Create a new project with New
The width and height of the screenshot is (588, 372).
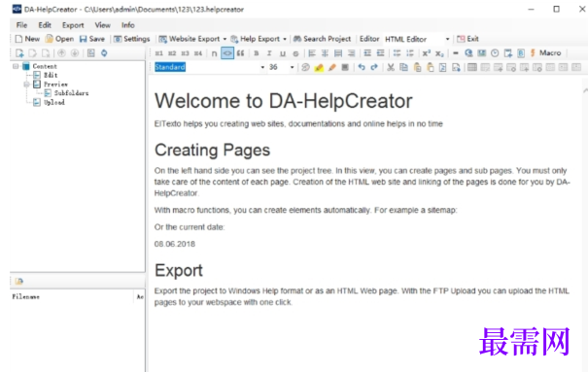[x=27, y=39]
